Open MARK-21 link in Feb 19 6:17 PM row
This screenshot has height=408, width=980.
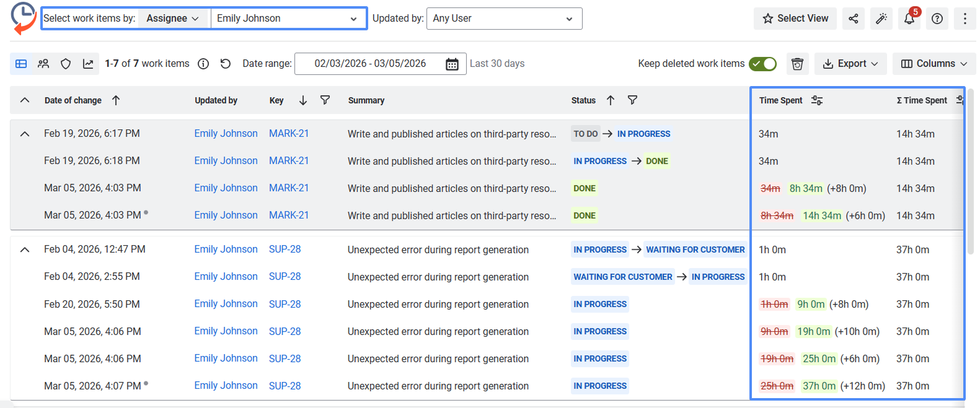point(289,134)
